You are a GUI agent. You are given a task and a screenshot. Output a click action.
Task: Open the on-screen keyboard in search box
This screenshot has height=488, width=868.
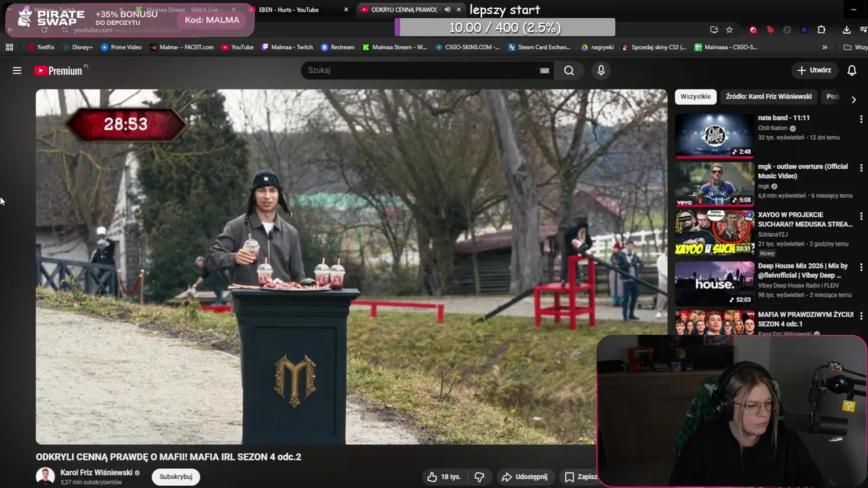tap(545, 70)
